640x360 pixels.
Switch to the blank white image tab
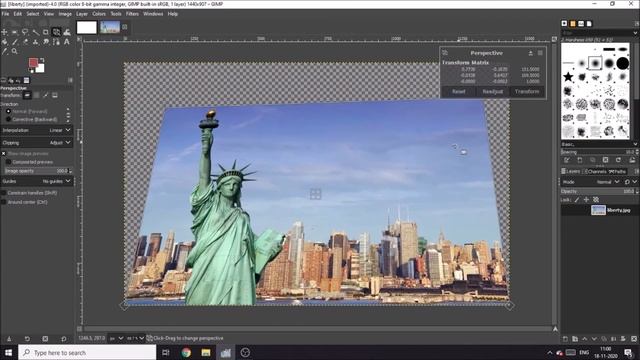(x=87, y=27)
